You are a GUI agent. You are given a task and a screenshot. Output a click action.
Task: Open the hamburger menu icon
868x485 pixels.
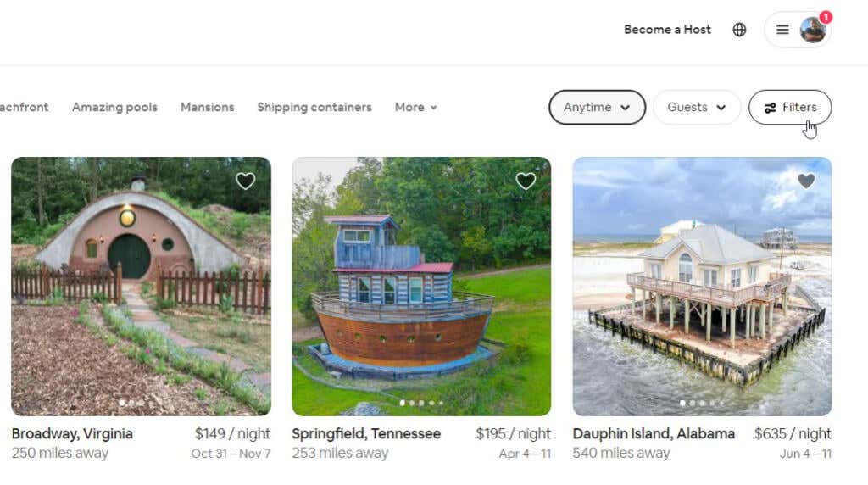click(782, 30)
